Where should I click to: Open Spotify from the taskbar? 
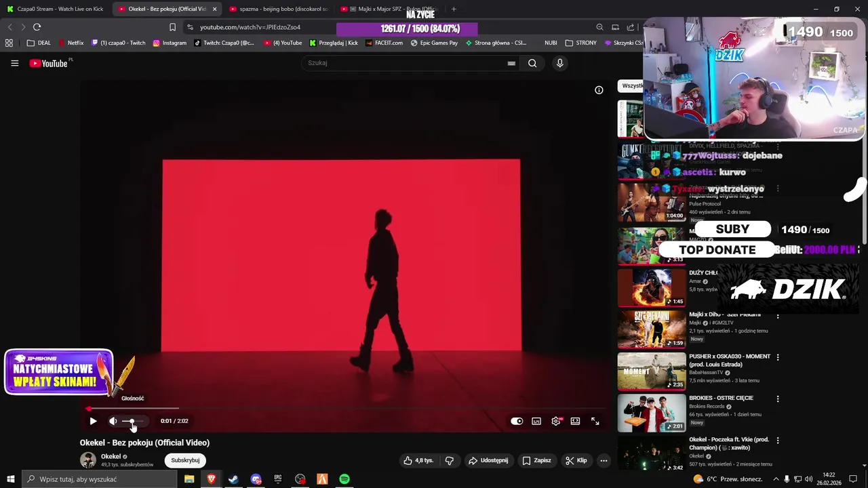pyautogui.click(x=344, y=479)
